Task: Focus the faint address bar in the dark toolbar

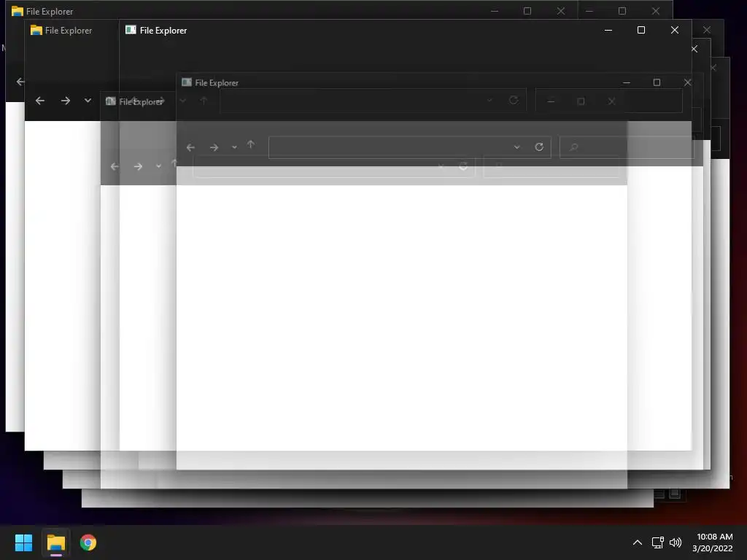Action: [x=373, y=101]
